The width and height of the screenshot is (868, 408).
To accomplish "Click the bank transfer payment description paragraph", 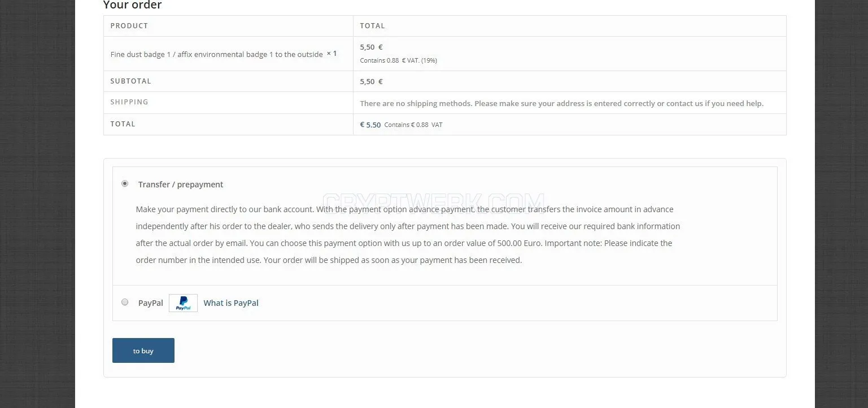I will 408,235.
